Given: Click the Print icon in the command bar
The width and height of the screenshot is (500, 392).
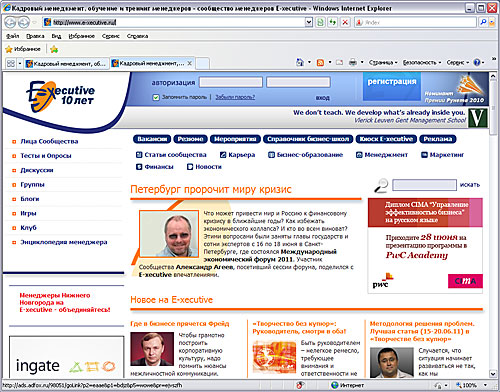Looking at the screenshot, I should (353, 62).
